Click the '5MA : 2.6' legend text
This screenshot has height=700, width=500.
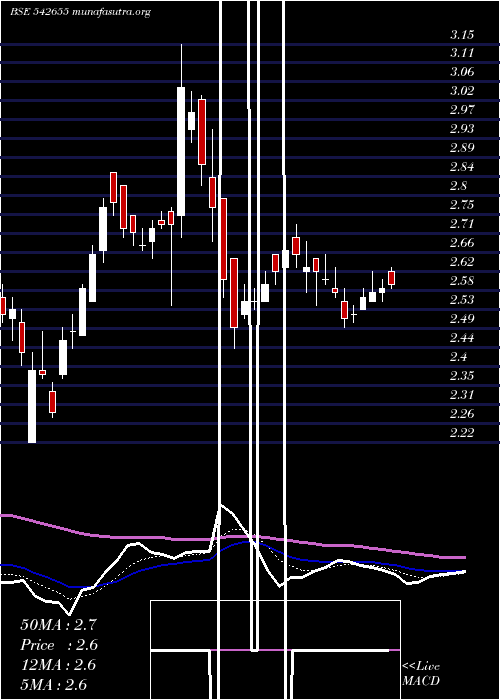tap(54, 684)
